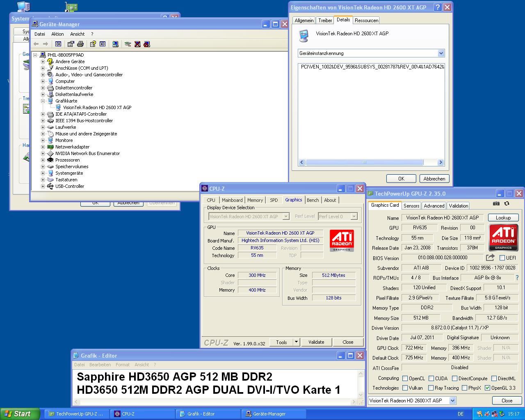Click the Validate button in CPU-Z
Viewport: 525px width, 420px height.
(x=316, y=342)
